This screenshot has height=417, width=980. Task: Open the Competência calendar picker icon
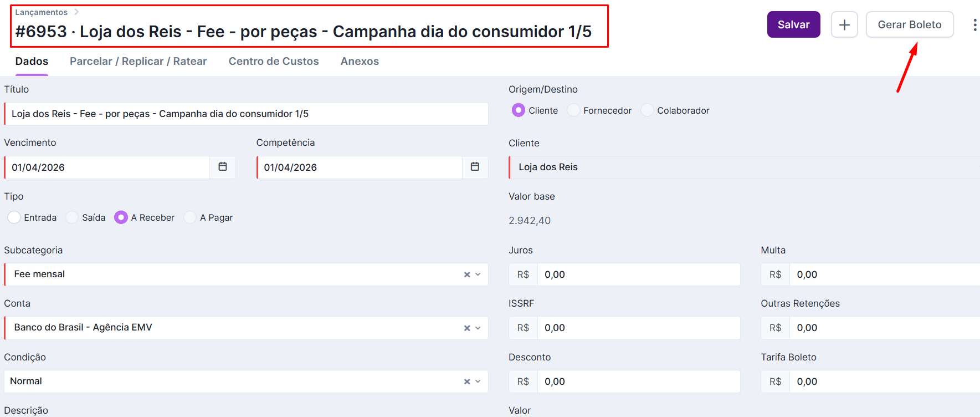click(475, 167)
